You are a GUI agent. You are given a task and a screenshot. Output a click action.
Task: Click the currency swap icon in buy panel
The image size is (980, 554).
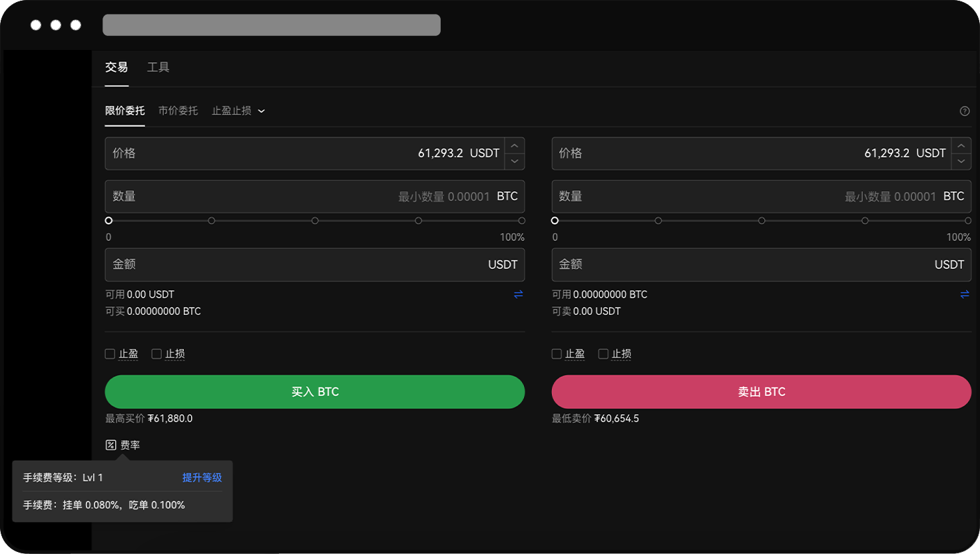(x=519, y=294)
